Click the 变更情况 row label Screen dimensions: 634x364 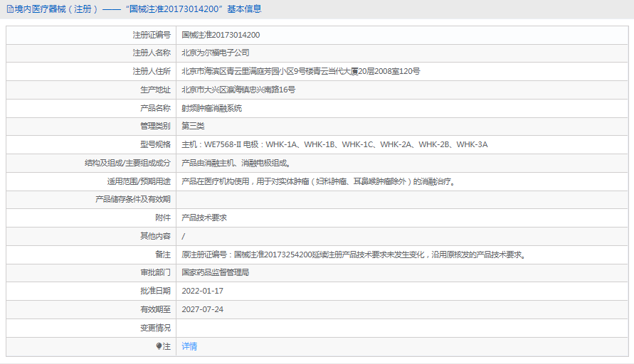pyautogui.click(x=156, y=328)
